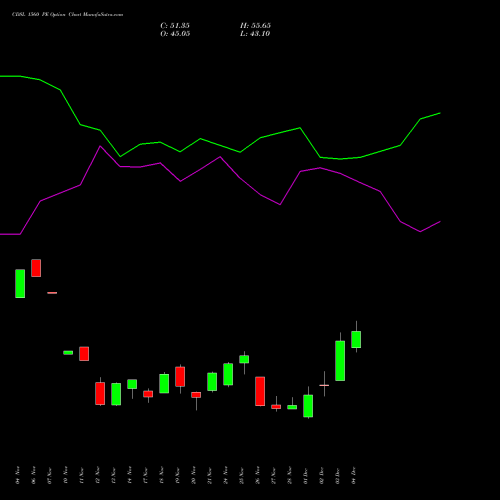Click the 10 Nov date label
The height and width of the screenshot is (500, 500).
(66, 475)
